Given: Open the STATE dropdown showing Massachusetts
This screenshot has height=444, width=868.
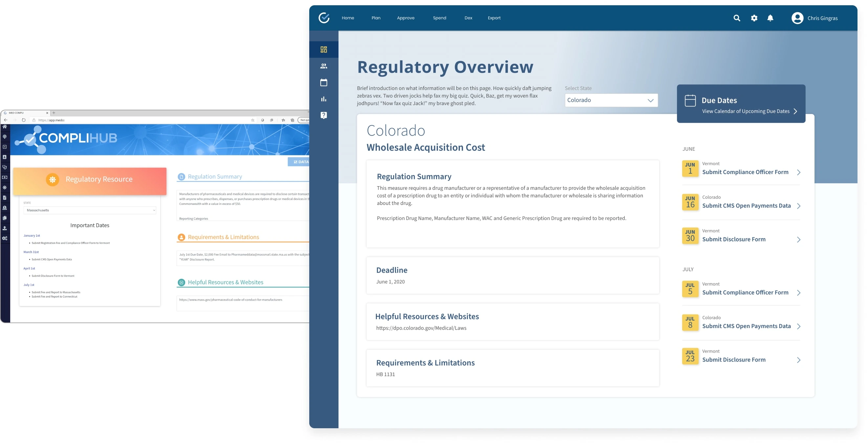Looking at the screenshot, I should [89, 210].
